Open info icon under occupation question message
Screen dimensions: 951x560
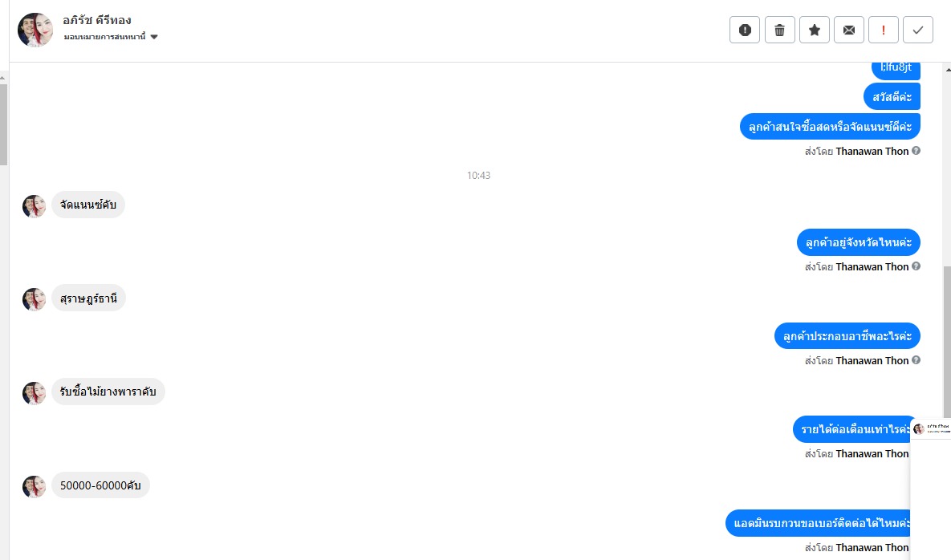tap(916, 360)
